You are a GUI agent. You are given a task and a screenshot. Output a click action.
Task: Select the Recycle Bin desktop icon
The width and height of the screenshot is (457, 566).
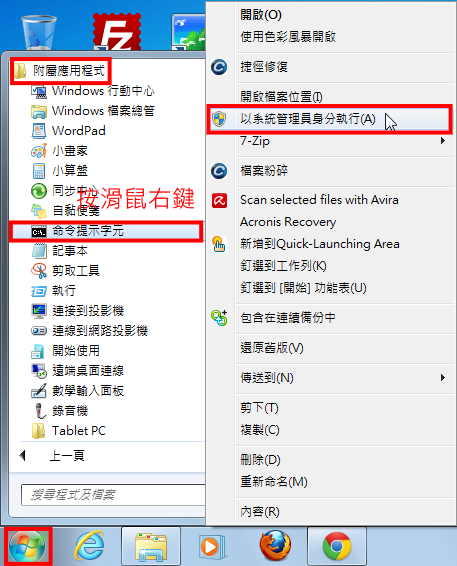click(x=39, y=32)
